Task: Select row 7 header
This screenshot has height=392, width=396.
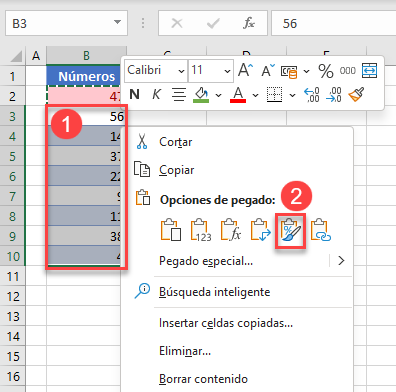Action: click(x=12, y=196)
